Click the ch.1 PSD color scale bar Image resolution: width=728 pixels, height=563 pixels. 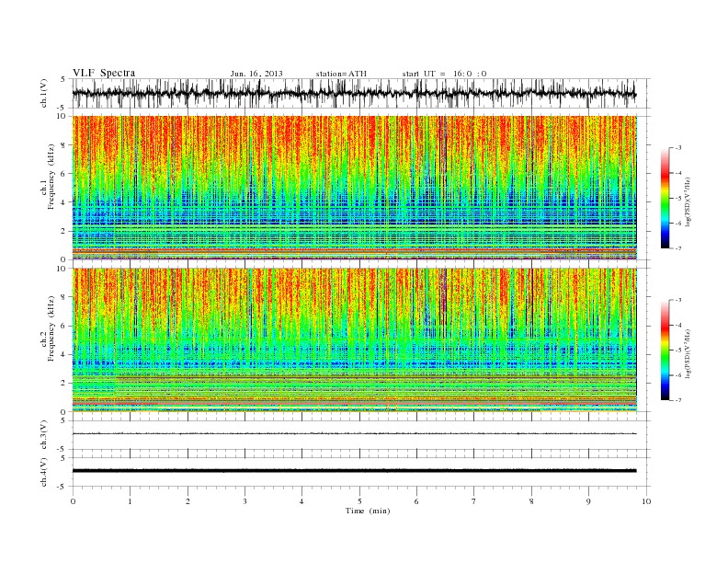[x=665, y=198]
